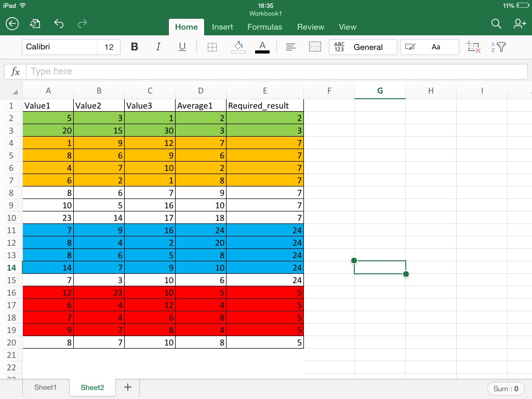Select the Fill Color bucket tool
532x399 pixels.
point(238,47)
